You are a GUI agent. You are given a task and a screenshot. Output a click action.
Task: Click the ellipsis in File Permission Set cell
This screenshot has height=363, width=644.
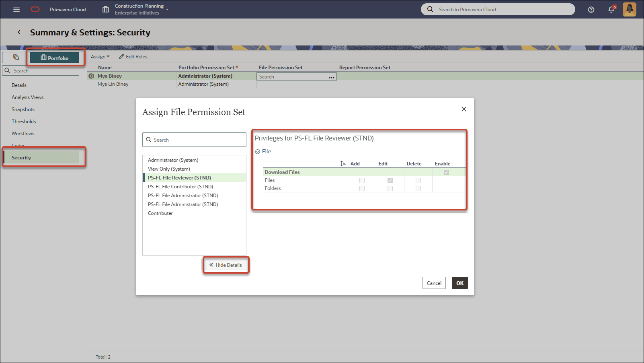pos(332,77)
